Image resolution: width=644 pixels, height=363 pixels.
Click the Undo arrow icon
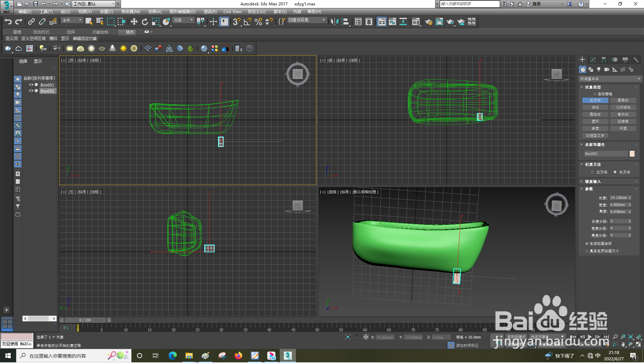tap(8, 22)
